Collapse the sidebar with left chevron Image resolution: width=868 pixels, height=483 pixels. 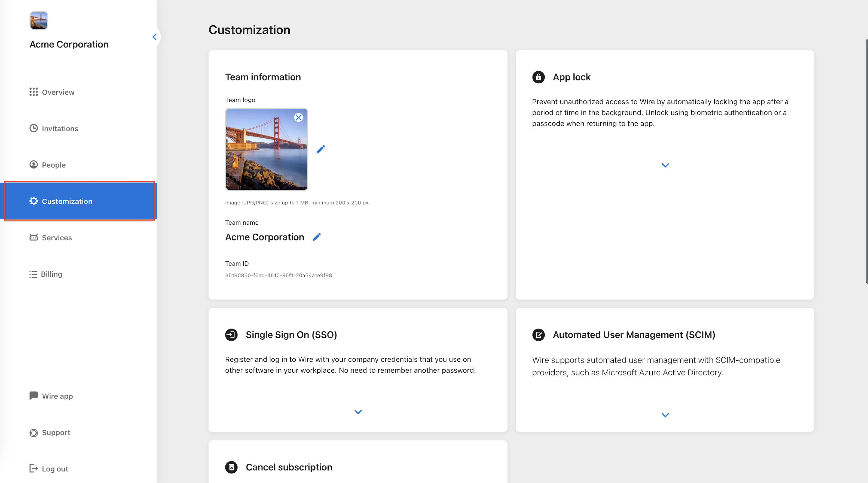point(154,37)
